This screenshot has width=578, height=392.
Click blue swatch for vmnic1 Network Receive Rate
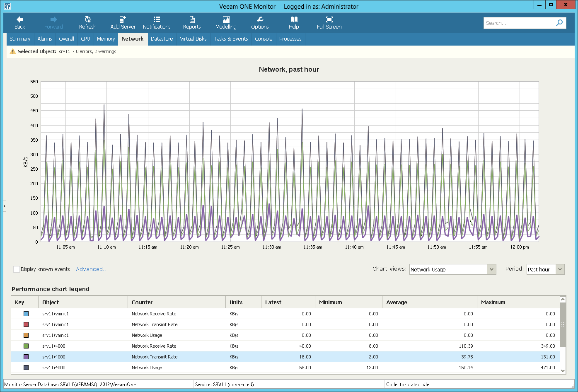(x=26, y=314)
